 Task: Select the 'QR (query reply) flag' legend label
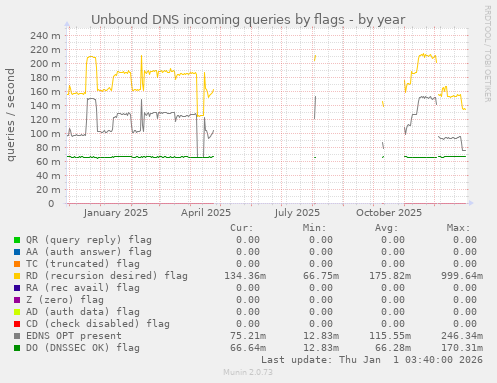(89, 240)
